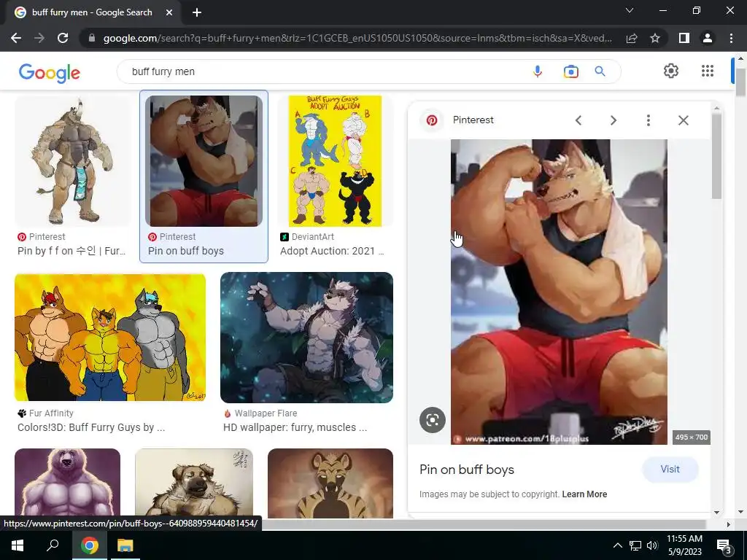Click the browser back arrow
The image size is (747, 560).
pyautogui.click(x=16, y=38)
